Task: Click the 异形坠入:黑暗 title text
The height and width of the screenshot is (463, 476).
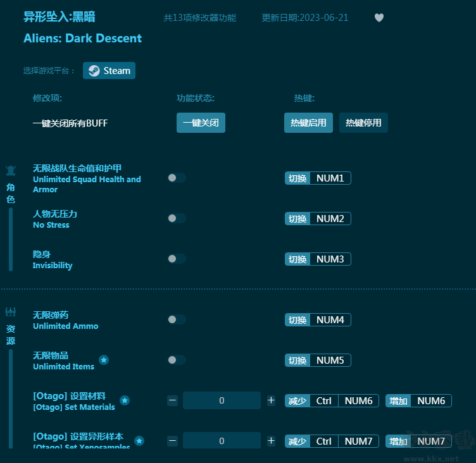Action: click(x=59, y=16)
